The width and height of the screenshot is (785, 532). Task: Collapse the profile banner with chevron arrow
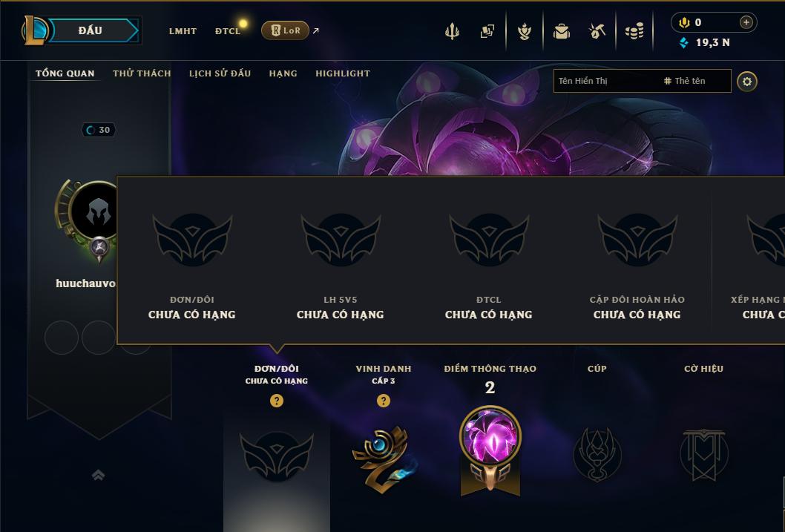(98, 475)
